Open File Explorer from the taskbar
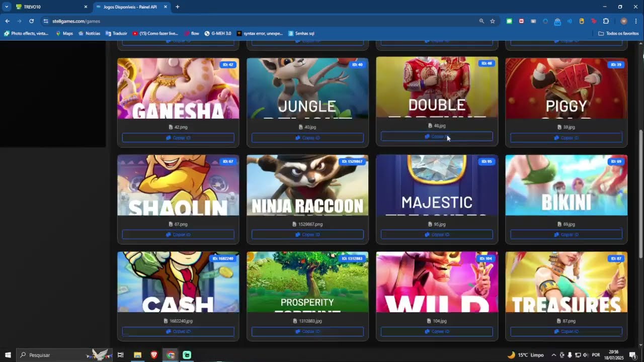Screen dimensions: 644x362 coord(137,355)
